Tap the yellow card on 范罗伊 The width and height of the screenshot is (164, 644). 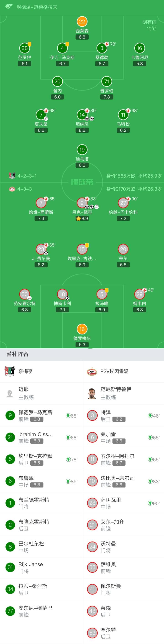point(30,44)
